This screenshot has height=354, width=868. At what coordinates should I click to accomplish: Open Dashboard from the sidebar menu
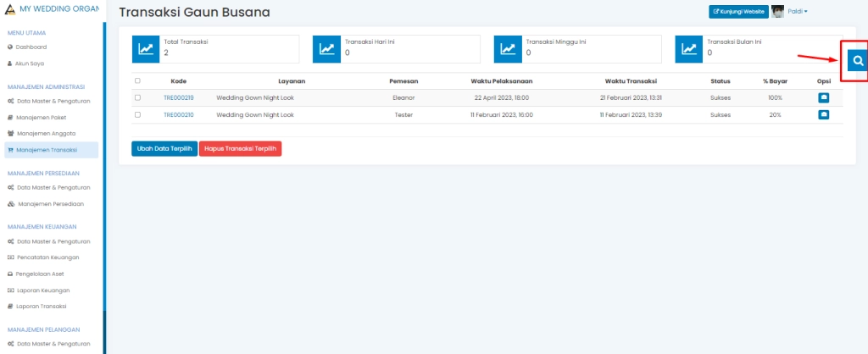tap(31, 47)
